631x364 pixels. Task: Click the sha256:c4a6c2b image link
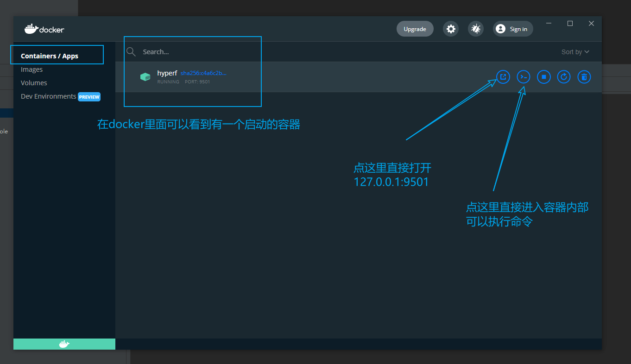203,73
